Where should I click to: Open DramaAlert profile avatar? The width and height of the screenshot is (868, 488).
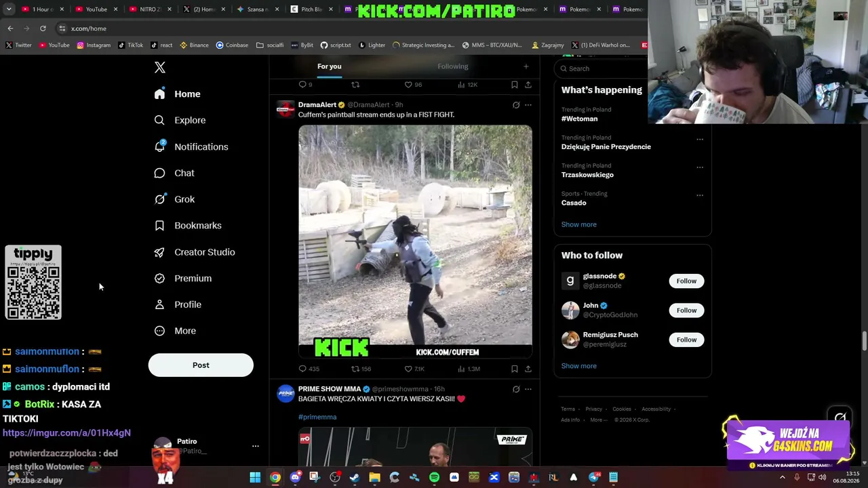point(286,109)
